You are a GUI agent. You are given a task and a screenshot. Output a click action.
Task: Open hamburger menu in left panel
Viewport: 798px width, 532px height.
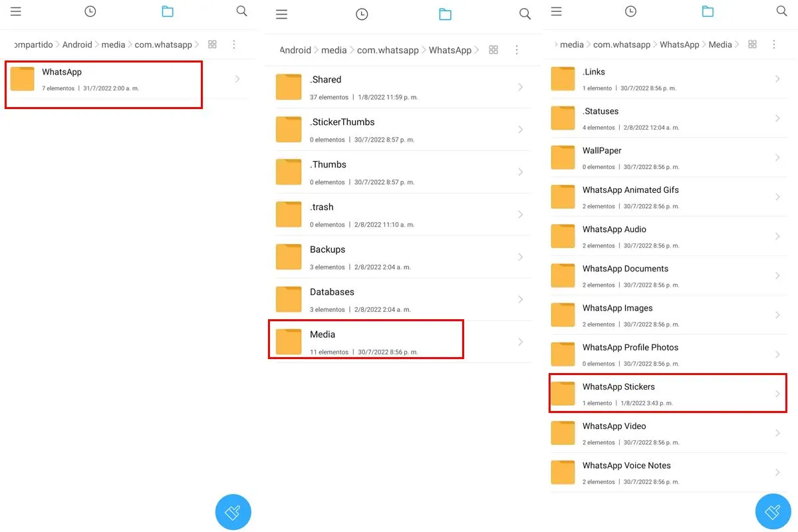16,11
